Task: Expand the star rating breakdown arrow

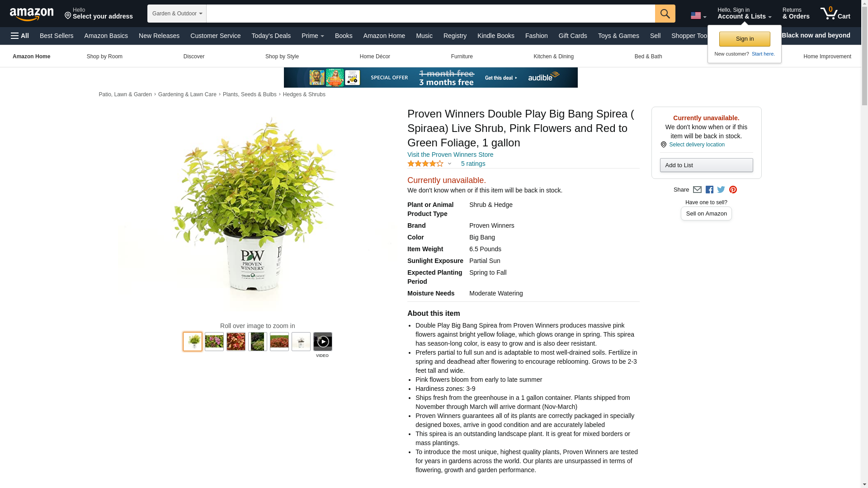Action: pyautogui.click(x=449, y=164)
